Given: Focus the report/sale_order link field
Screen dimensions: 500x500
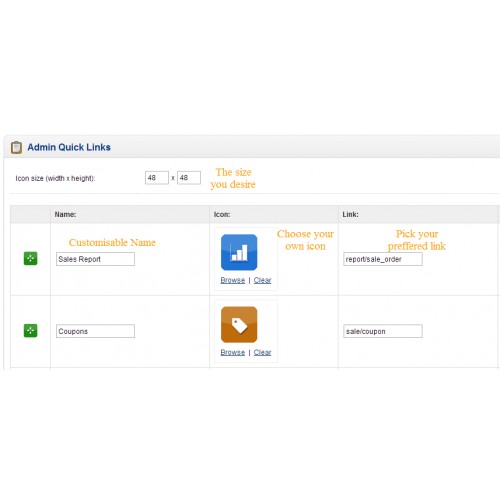Looking at the screenshot, I should tap(383, 259).
